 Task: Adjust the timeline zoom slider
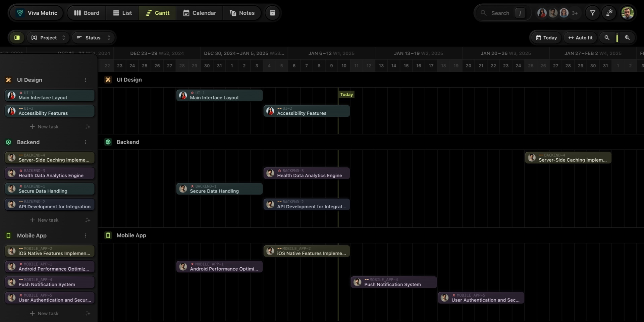pos(617,38)
